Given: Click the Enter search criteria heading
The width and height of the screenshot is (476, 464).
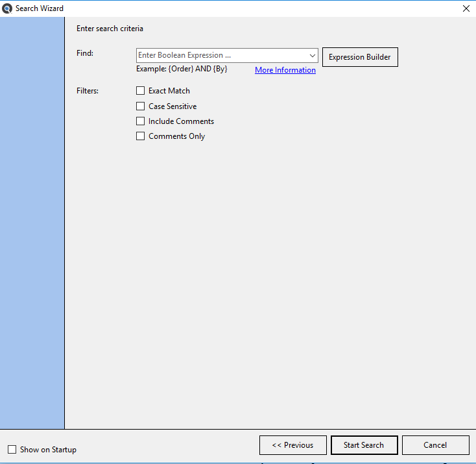Looking at the screenshot, I should click(x=110, y=29).
